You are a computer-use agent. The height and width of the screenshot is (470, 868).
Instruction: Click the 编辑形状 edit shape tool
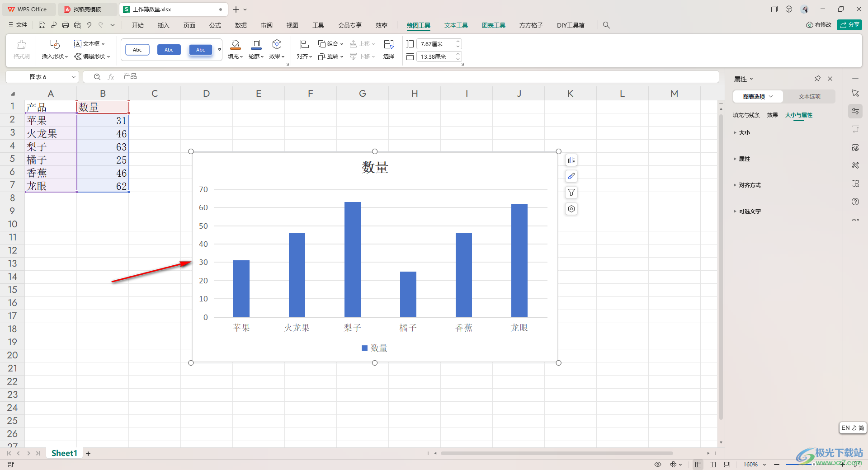point(92,56)
